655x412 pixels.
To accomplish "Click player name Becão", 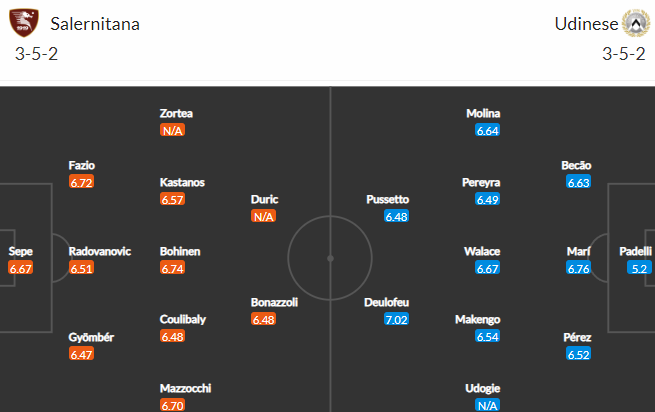I will [576, 165].
